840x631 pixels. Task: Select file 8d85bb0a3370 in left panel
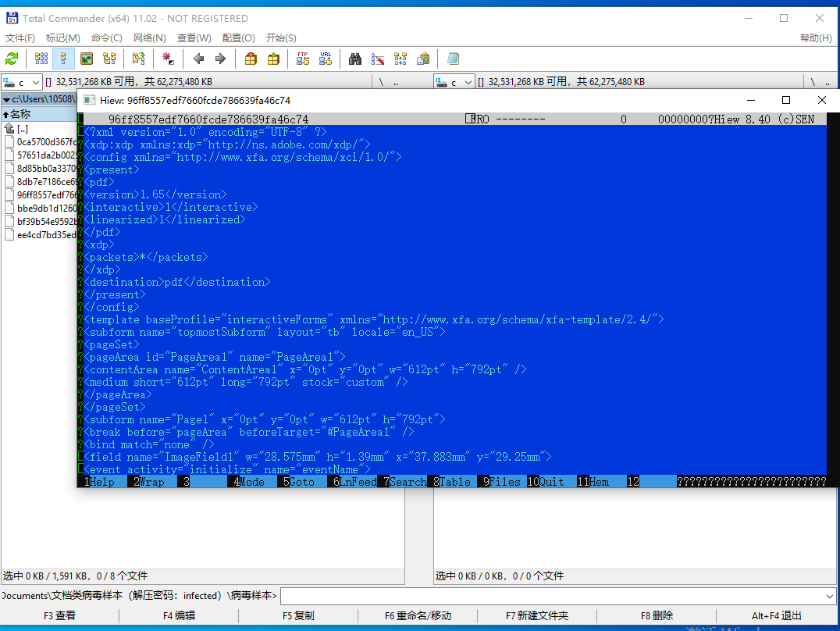pos(41,169)
